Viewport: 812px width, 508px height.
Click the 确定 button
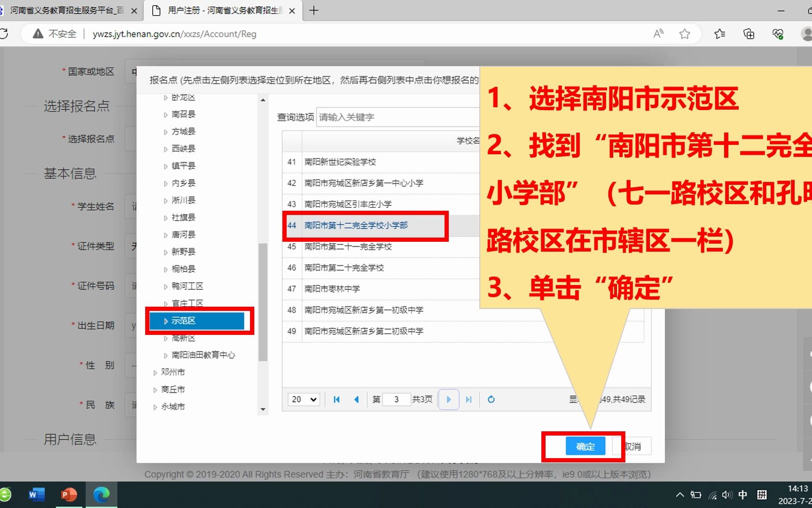(585, 446)
